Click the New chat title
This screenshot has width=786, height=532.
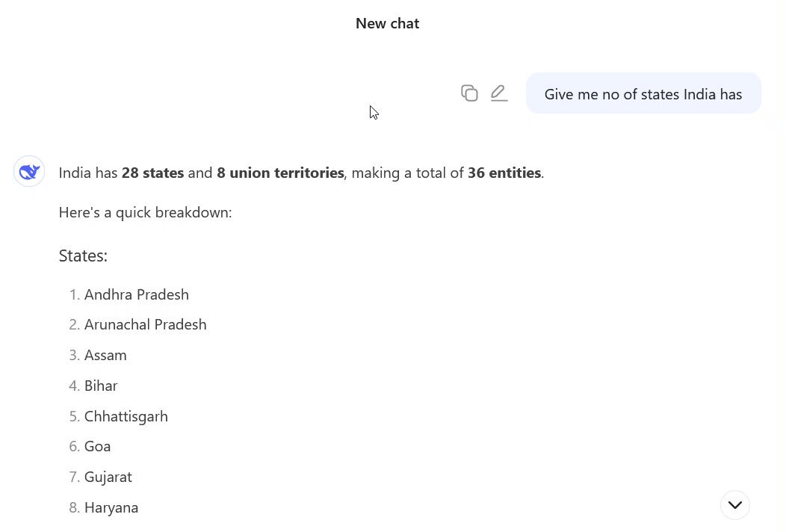[x=388, y=24]
